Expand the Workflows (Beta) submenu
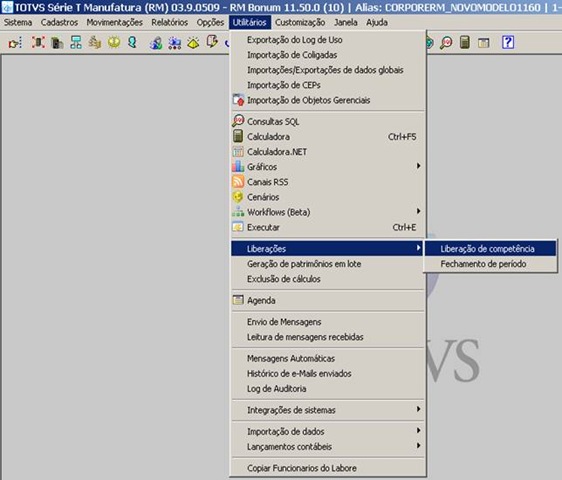The height and width of the screenshot is (480, 562). [x=328, y=212]
